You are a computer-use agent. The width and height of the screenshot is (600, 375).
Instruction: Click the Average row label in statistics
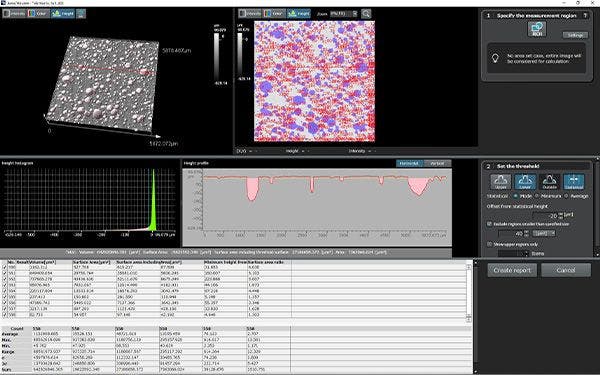click(10, 334)
